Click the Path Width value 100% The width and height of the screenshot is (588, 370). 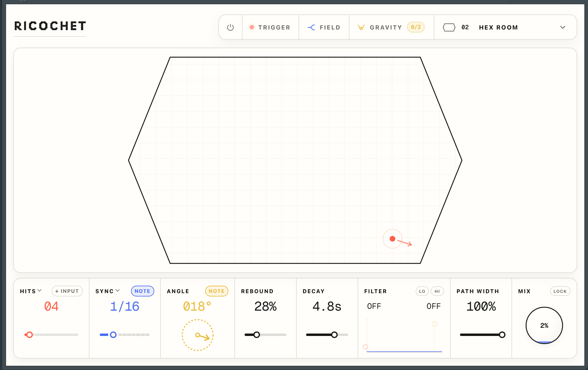[x=481, y=307]
